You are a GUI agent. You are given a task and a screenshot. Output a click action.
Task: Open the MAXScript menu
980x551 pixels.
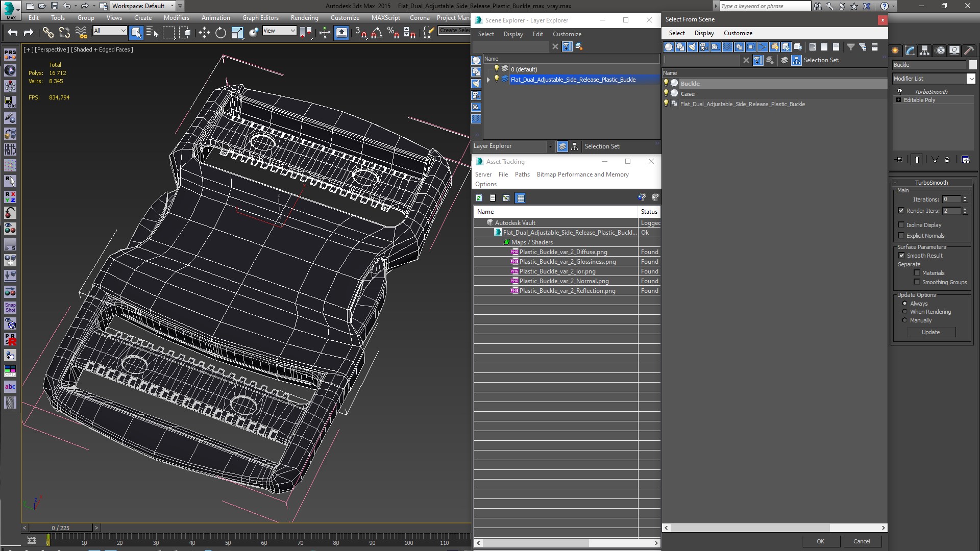click(x=385, y=18)
